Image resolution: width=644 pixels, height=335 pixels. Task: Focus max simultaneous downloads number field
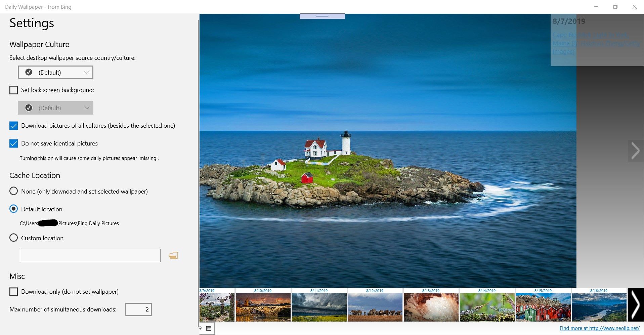pyautogui.click(x=138, y=309)
